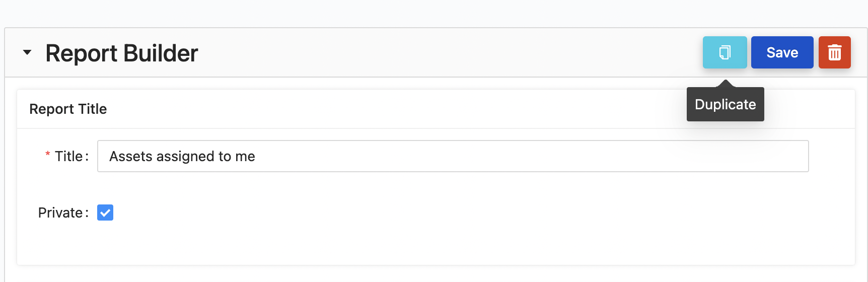Save the report

point(782,52)
